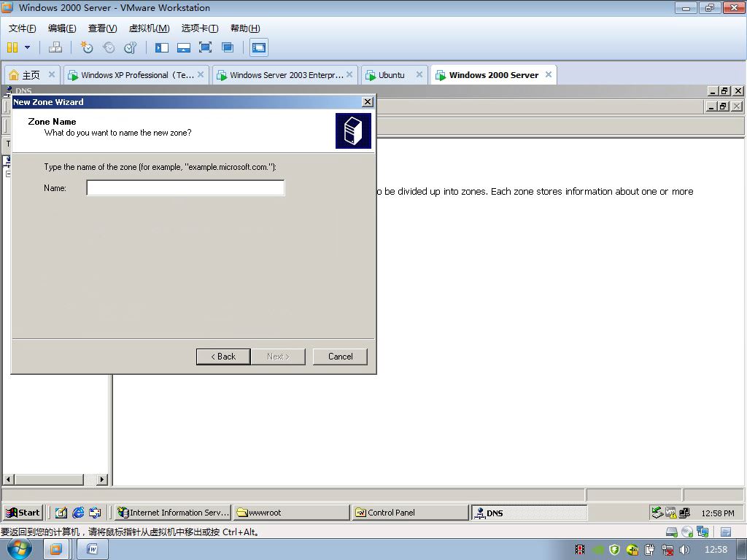Click host taskbar clock showing 12:58
Viewport: 747px width, 560px height.
716,550
